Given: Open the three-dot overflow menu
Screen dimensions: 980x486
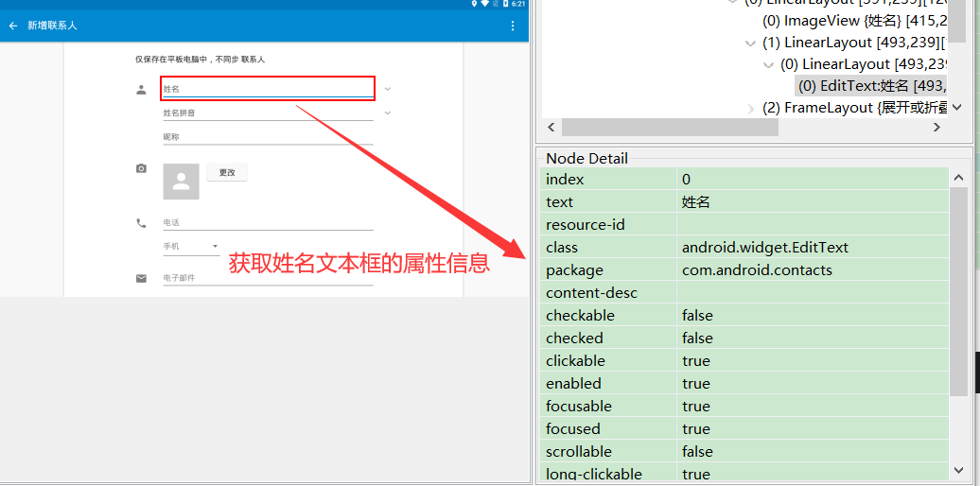Looking at the screenshot, I should pyautogui.click(x=513, y=26).
